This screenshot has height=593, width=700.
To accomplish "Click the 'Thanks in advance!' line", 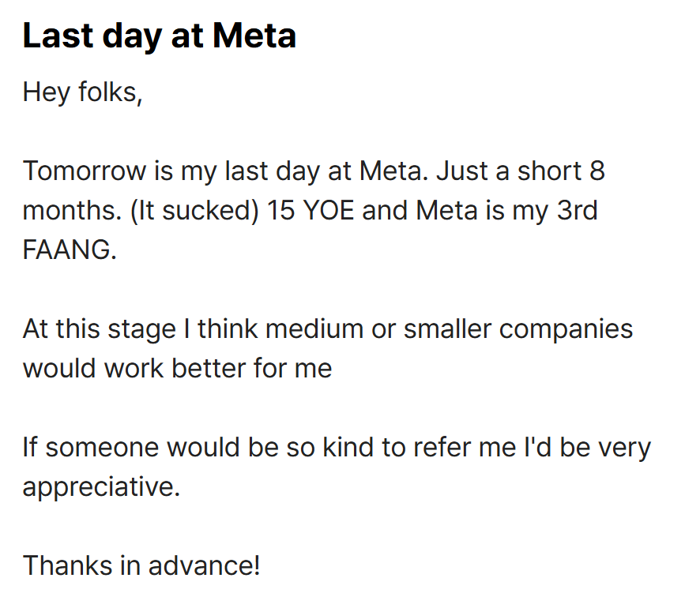I will click(x=141, y=566).
